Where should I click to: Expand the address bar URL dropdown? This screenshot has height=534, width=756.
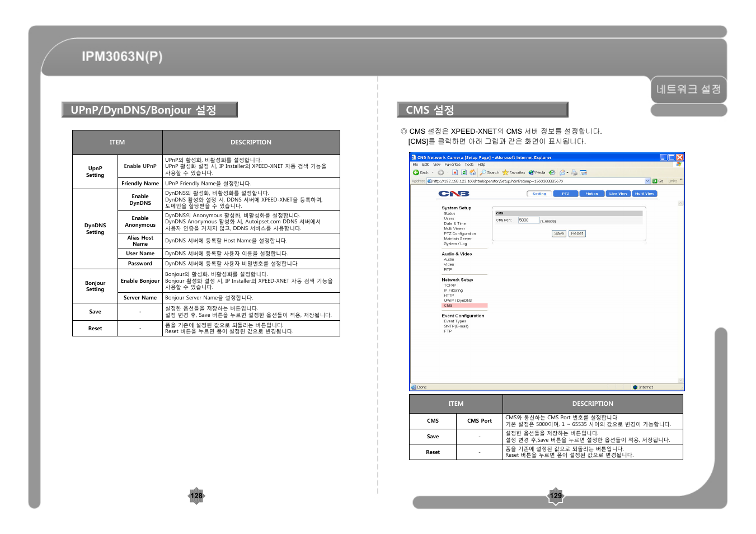coord(647,181)
